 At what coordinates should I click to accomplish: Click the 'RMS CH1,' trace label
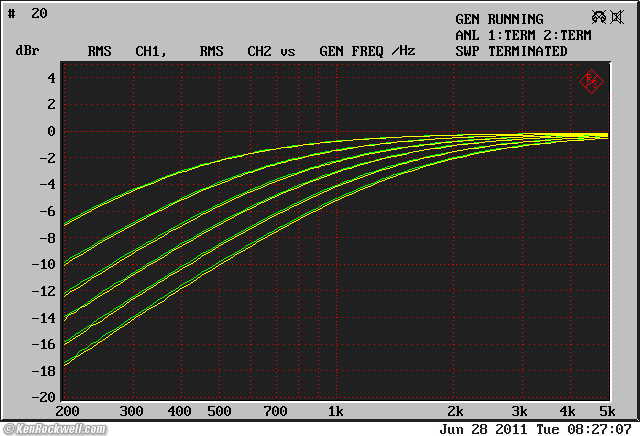tap(127, 51)
